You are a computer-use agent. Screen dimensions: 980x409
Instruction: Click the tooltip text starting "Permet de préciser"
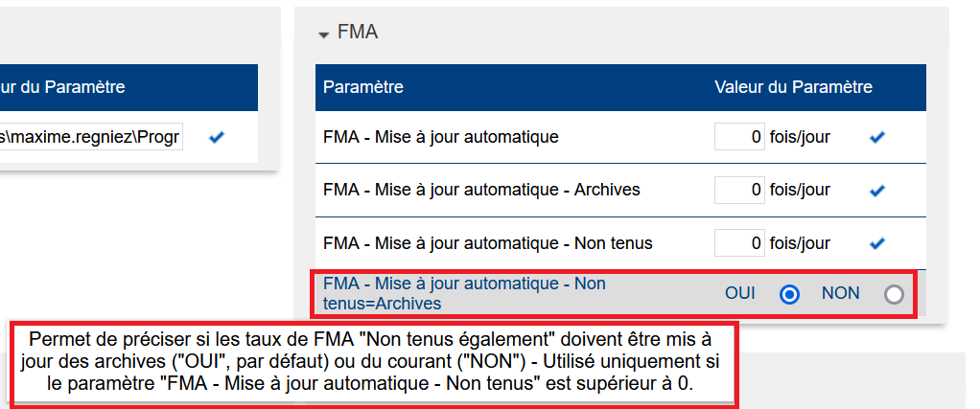[x=374, y=361]
